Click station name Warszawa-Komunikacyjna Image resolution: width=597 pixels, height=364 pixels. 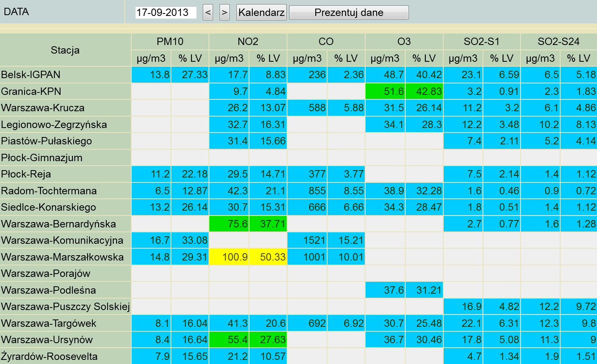click(x=62, y=240)
